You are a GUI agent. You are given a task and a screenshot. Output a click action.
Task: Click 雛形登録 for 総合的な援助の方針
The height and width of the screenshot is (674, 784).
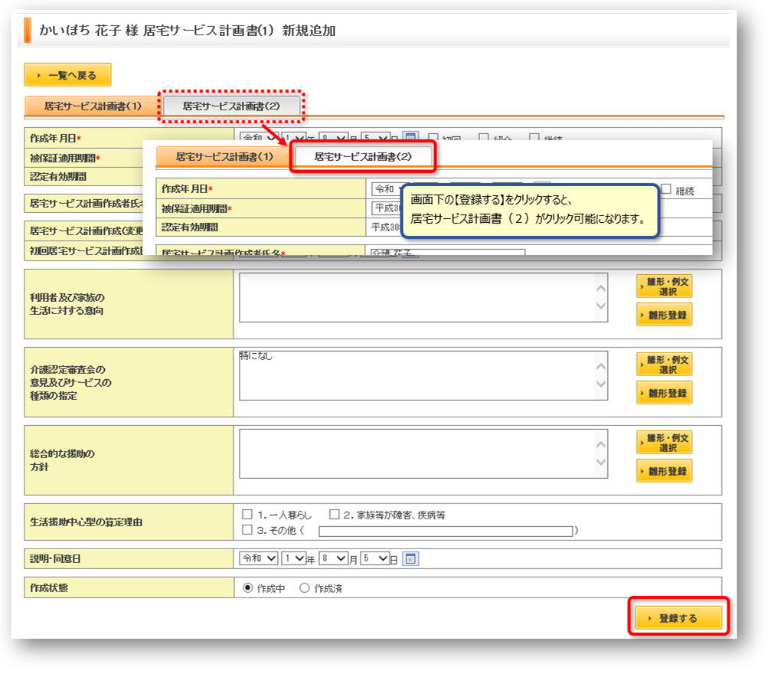point(664,470)
